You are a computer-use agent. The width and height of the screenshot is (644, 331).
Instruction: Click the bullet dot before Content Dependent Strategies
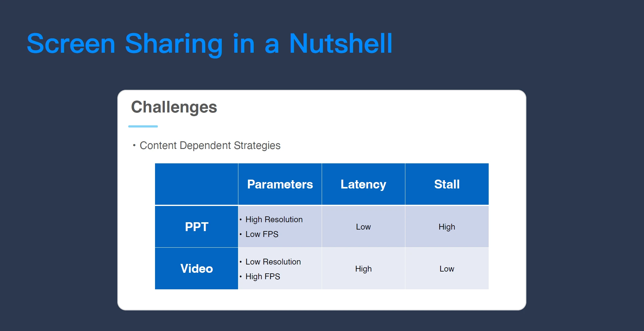point(134,145)
